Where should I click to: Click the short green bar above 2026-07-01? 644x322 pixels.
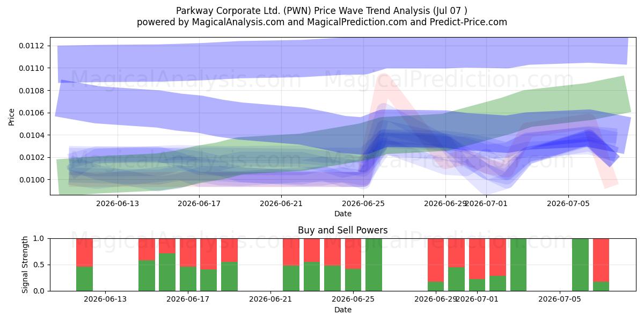click(477, 285)
